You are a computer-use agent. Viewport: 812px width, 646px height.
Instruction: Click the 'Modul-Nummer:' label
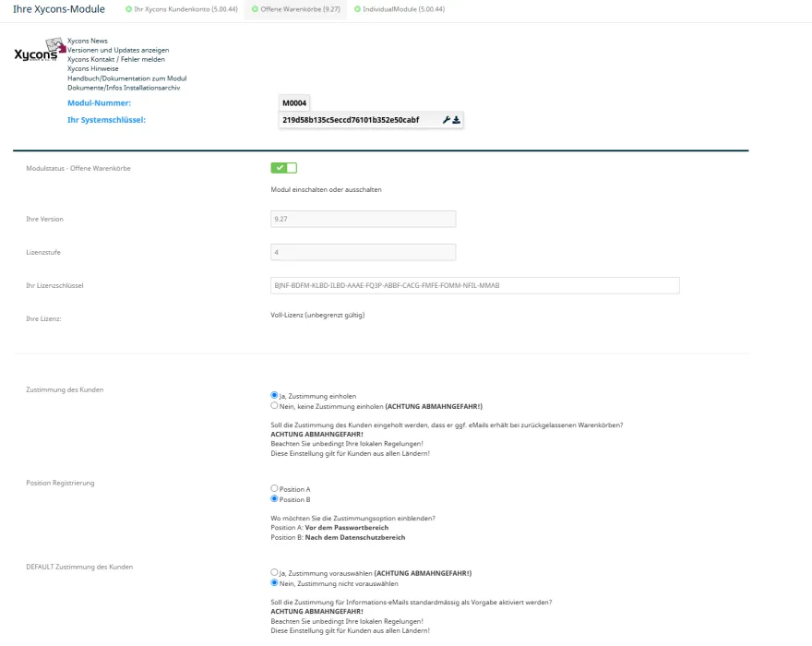pyautogui.click(x=99, y=103)
